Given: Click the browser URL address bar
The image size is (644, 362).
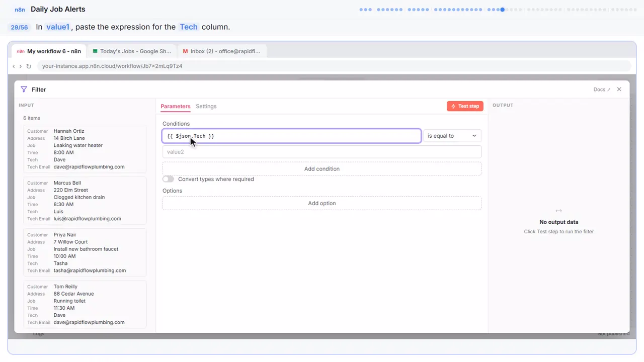Looking at the screenshot, I should point(334,66).
